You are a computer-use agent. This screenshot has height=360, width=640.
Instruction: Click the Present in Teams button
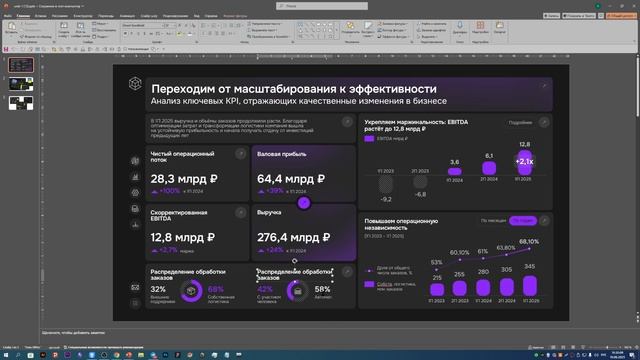(579, 16)
